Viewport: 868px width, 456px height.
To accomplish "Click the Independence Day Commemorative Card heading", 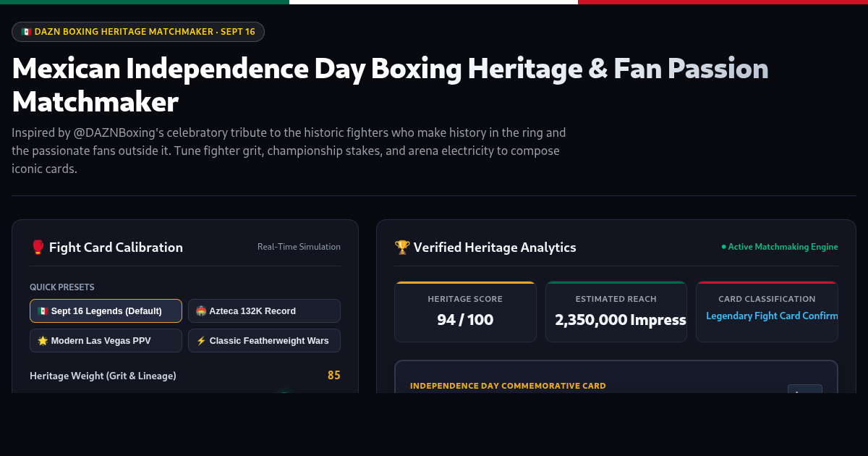I will pyautogui.click(x=508, y=386).
